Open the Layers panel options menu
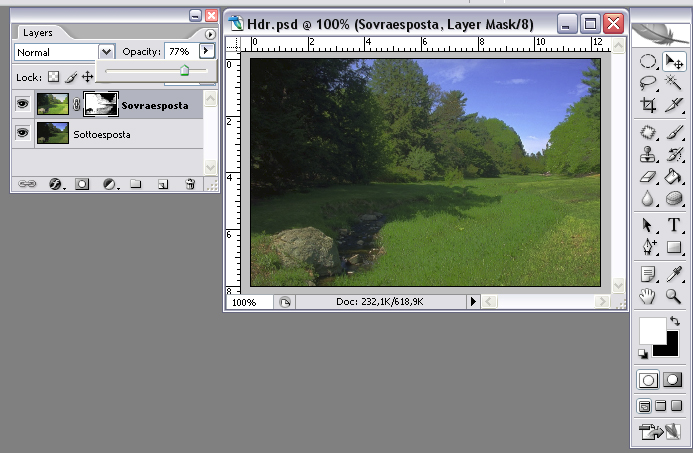 (x=209, y=34)
